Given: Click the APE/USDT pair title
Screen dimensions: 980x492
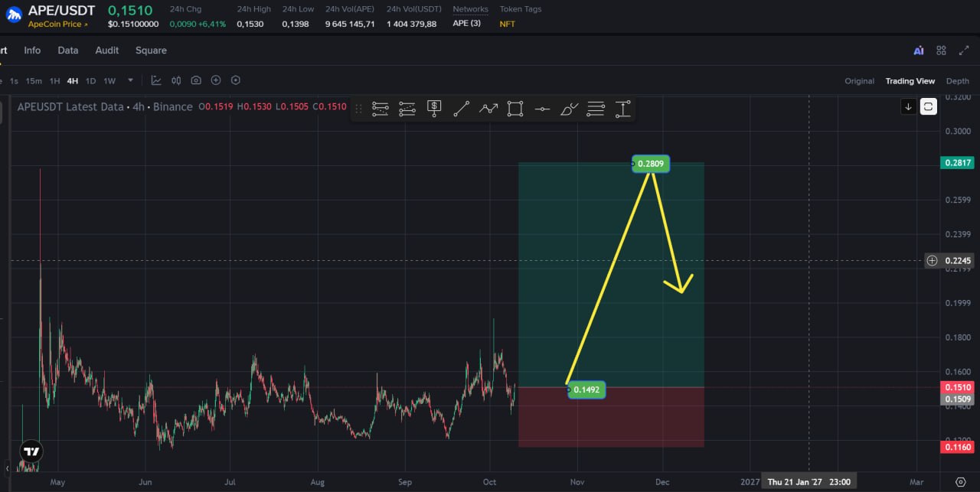Looking at the screenshot, I should 62,11.
